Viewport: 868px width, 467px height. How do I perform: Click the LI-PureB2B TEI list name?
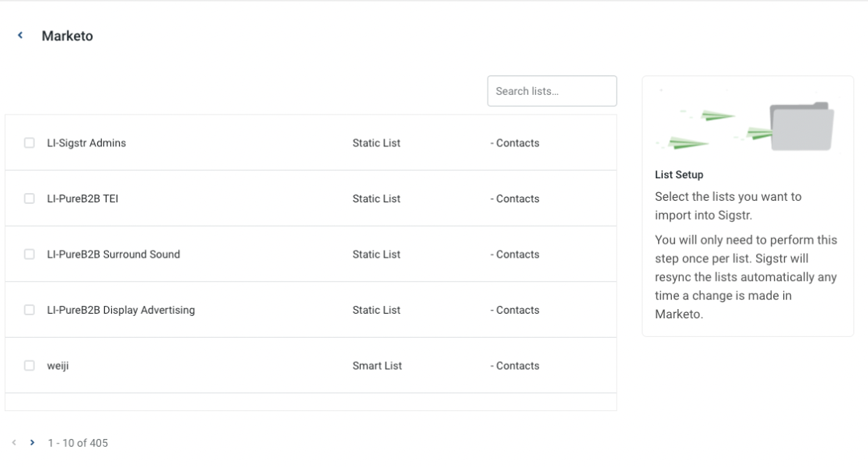pyautogui.click(x=82, y=198)
